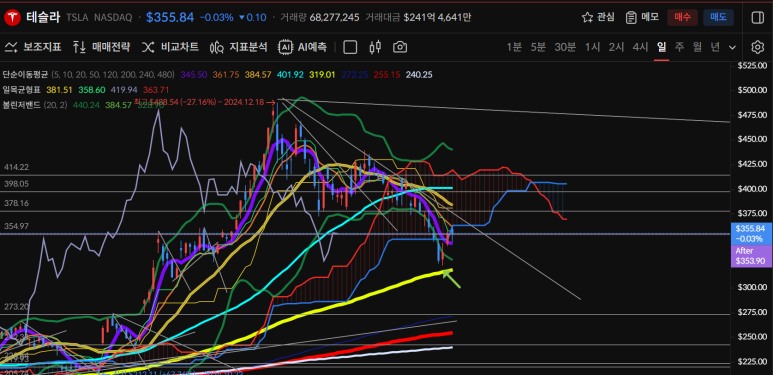Select the 일 daily timeframe
773x375 pixels.
point(661,47)
